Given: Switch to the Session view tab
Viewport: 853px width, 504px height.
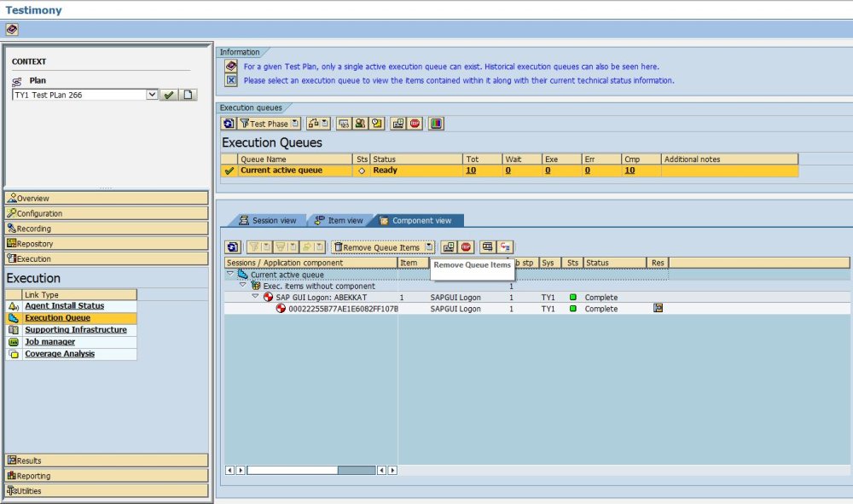Looking at the screenshot, I should pyautogui.click(x=268, y=221).
